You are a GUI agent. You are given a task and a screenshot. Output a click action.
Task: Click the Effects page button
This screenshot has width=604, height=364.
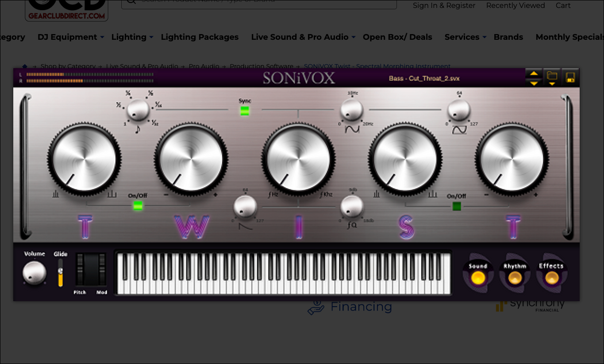tap(551, 278)
